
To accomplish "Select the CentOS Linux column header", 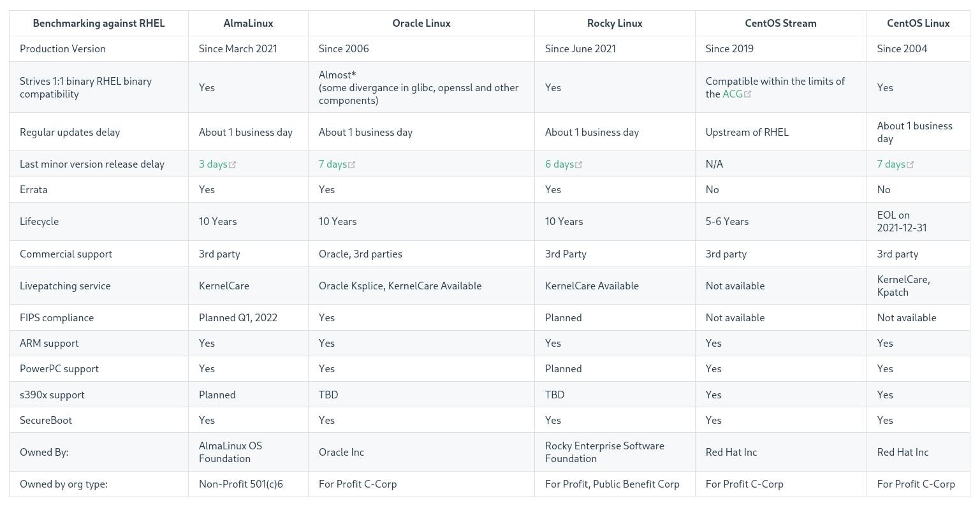I will (918, 23).
